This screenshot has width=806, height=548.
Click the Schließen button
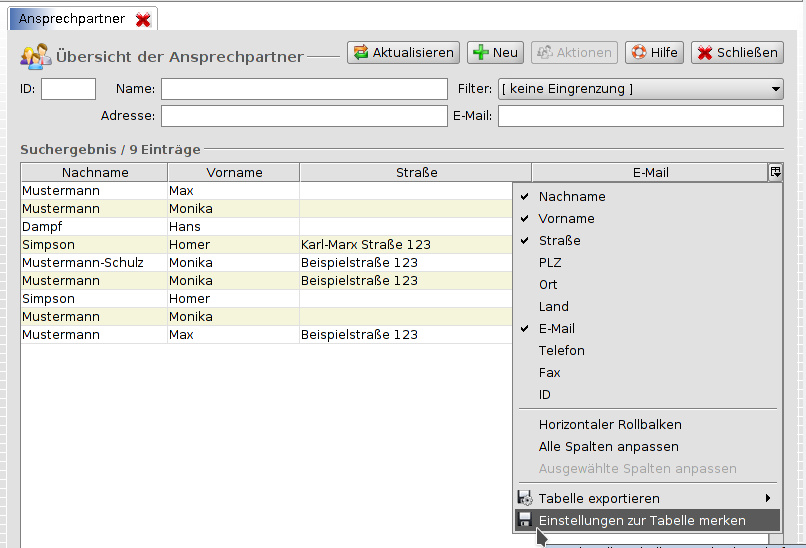[737, 53]
